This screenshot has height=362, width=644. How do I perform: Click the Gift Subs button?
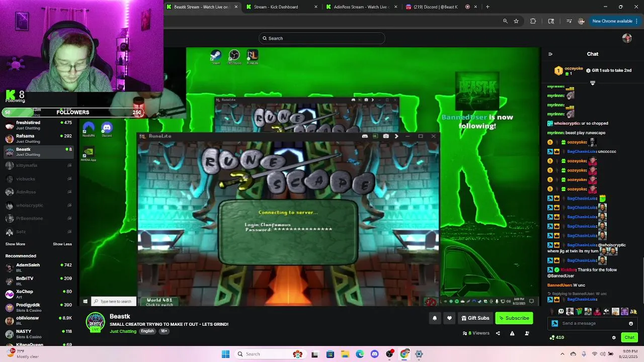(475, 318)
